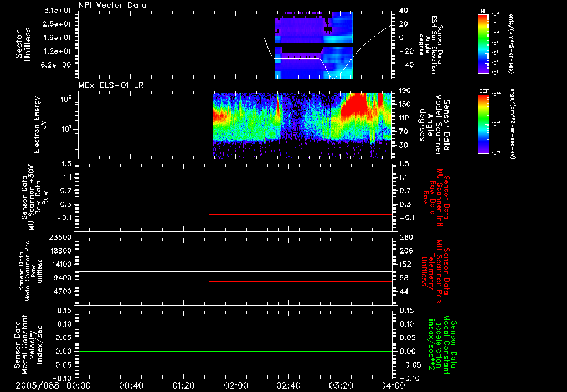Viewport: 567px width, 392px height.
Task: Click the "00:40" time axis label
Action: click(x=131, y=385)
